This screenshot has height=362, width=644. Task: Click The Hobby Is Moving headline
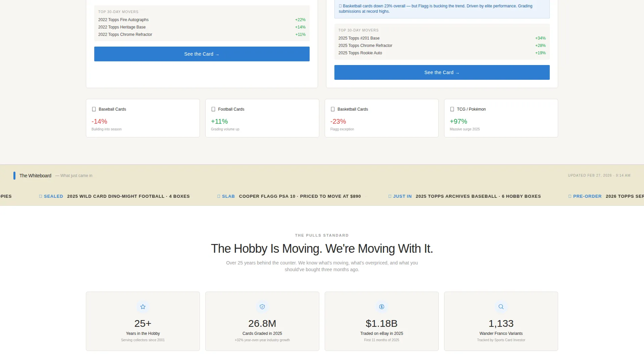click(322, 249)
